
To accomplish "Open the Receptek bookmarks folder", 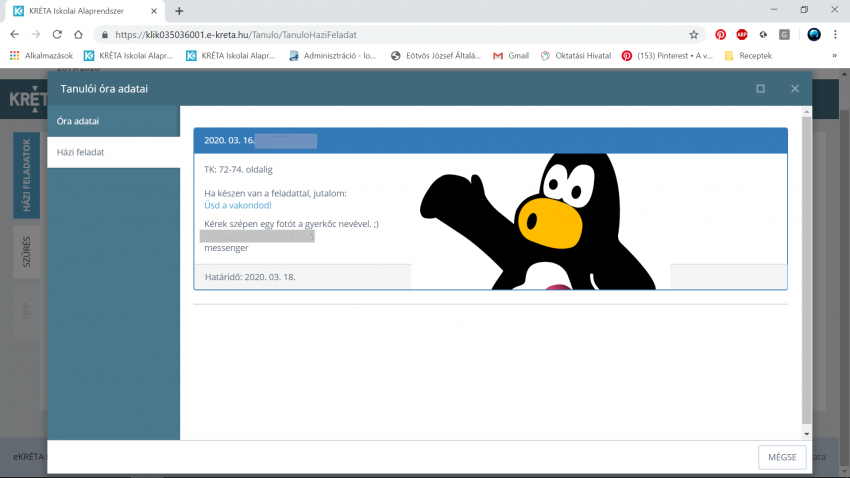I will [748, 56].
